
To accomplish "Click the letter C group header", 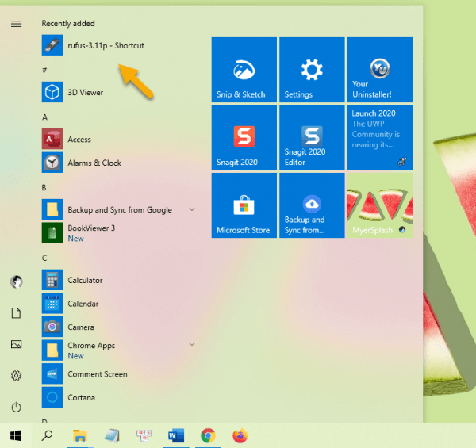I will pos(44,258).
